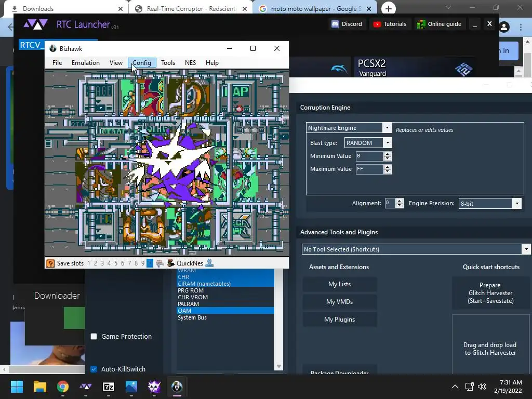This screenshot has height=399, width=532.
Task: Click the question-block icon in Bizhawk status bar
Action: (50, 263)
